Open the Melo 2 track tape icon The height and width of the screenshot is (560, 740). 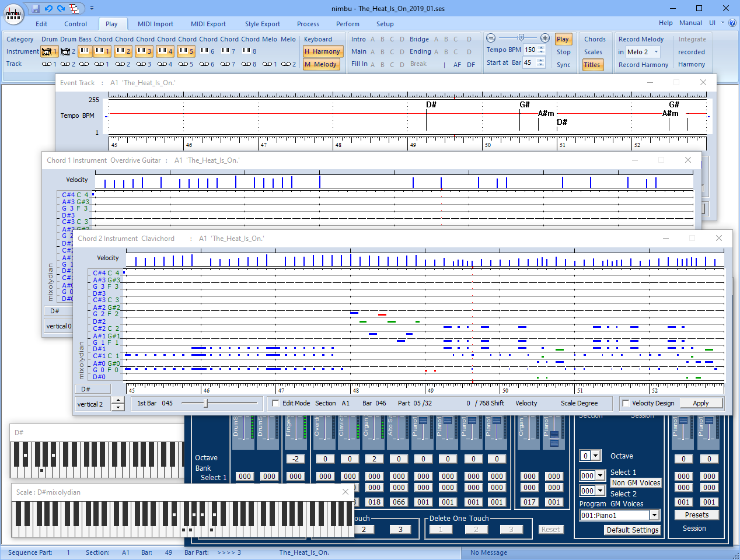click(288, 64)
